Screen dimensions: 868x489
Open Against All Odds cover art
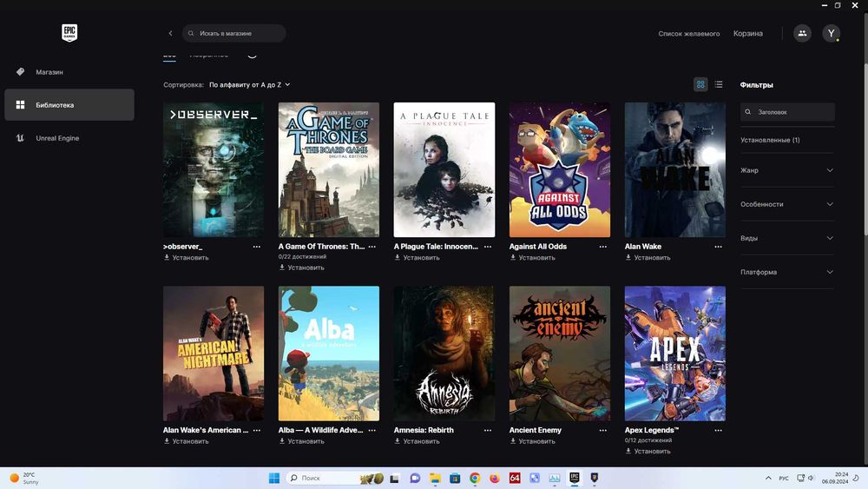pyautogui.click(x=560, y=169)
